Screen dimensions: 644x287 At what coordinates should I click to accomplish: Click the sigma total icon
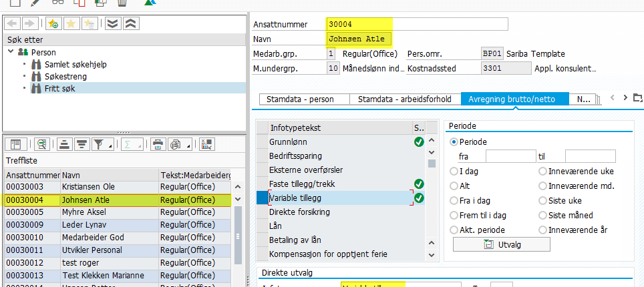[128, 144]
